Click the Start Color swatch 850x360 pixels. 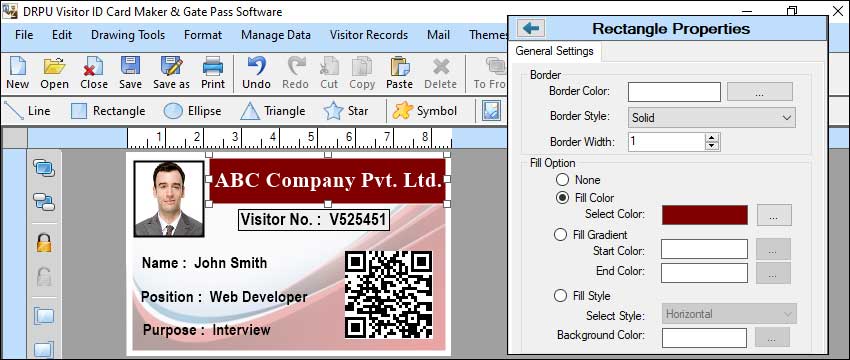pyautogui.click(x=704, y=249)
